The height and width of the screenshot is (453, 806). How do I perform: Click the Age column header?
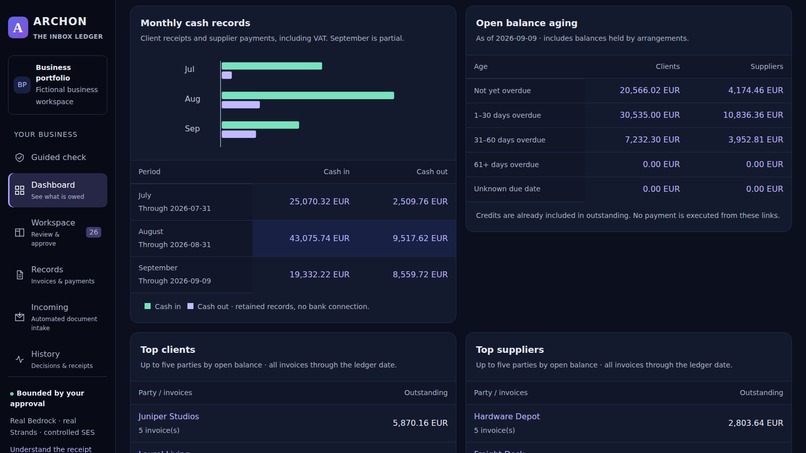[x=481, y=66]
